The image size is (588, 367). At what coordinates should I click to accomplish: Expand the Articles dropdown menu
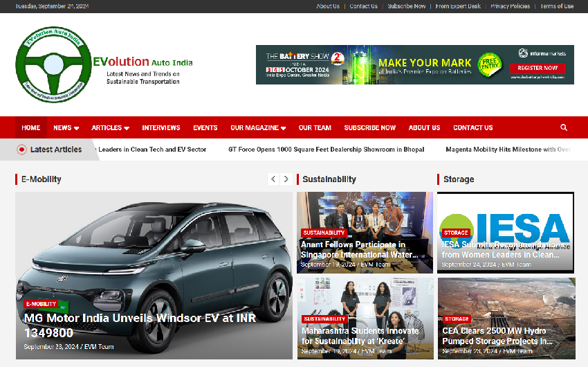click(110, 127)
